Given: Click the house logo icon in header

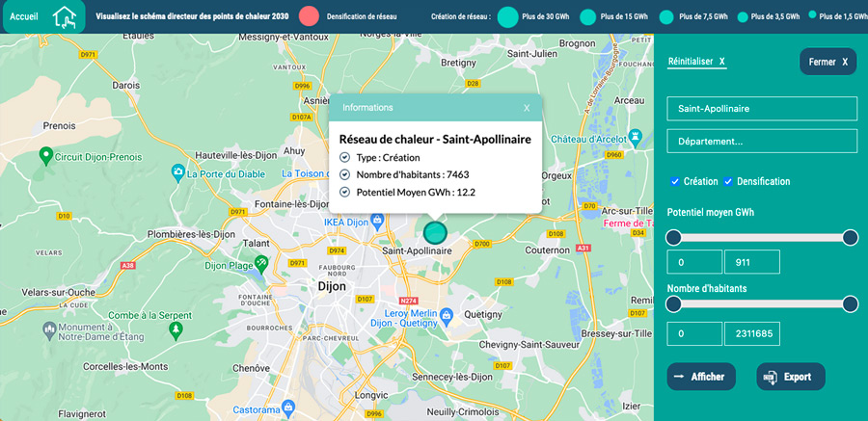Looking at the screenshot, I should pyautogui.click(x=65, y=17).
